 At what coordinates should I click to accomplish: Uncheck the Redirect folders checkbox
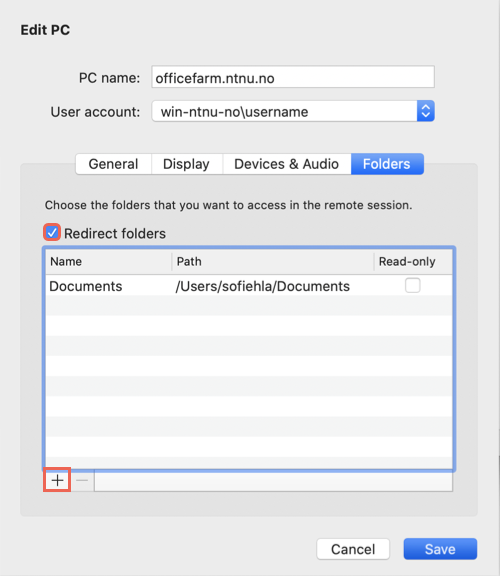coord(52,233)
